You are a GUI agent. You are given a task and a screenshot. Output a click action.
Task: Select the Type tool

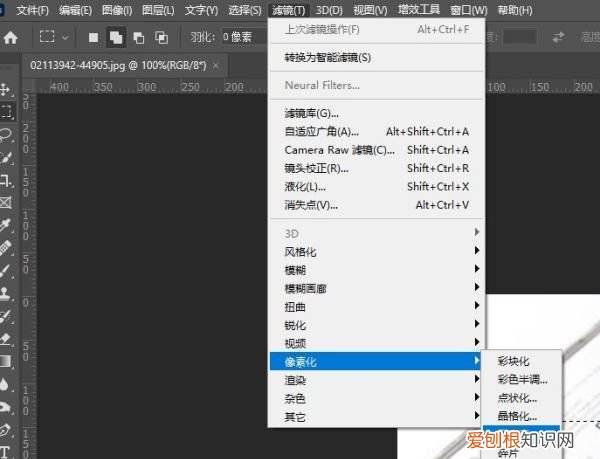coord(5,451)
